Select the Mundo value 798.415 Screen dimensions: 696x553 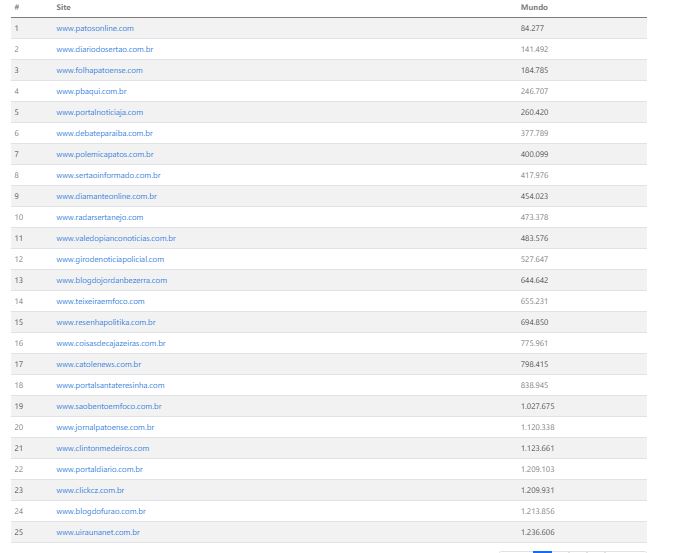click(534, 364)
